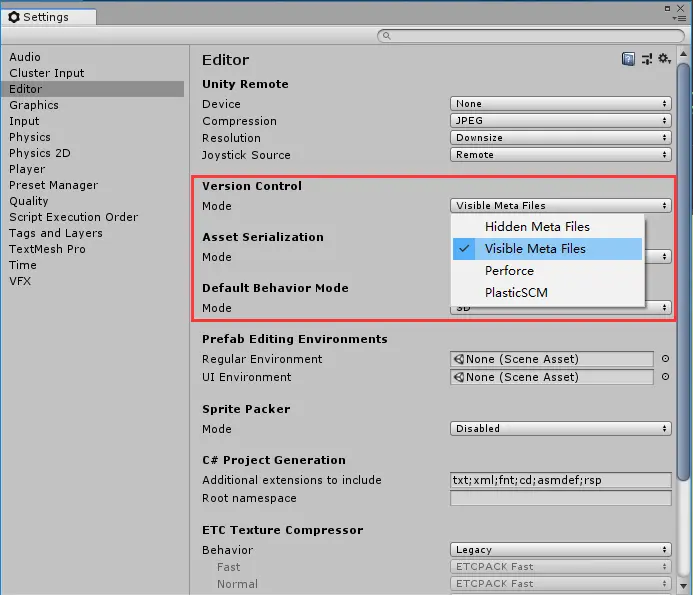Viewport: 693px width, 595px height.
Task: Choose Hidden Meta Files option
Action: click(547, 227)
